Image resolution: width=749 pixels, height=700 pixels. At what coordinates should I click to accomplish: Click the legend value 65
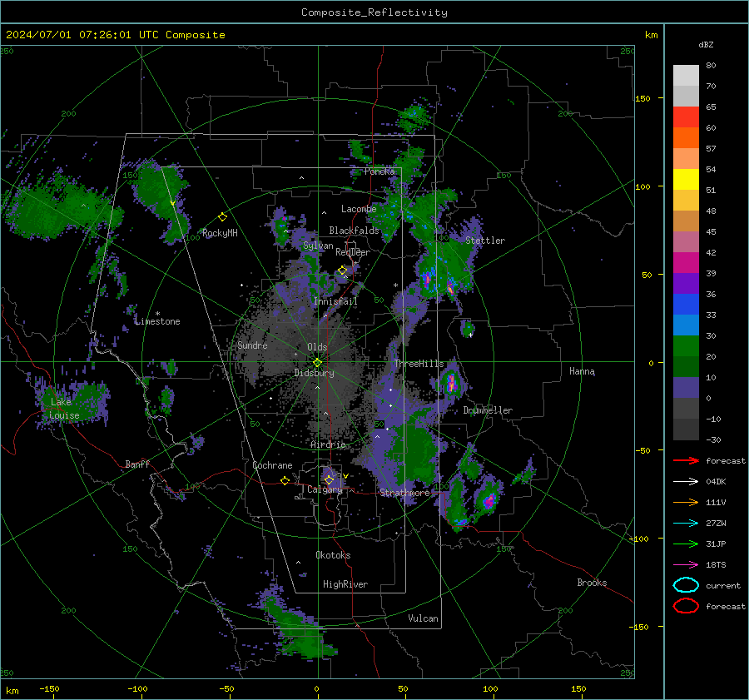point(711,107)
